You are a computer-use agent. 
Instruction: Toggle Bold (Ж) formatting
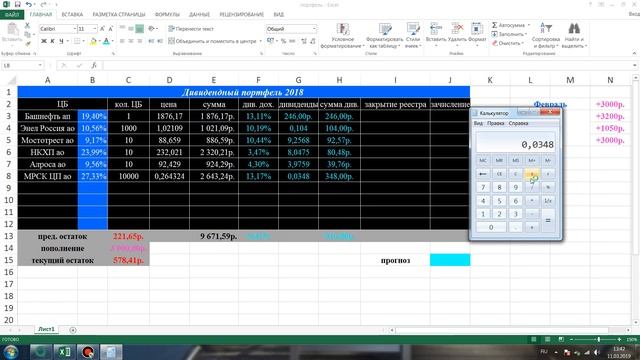click(44, 41)
